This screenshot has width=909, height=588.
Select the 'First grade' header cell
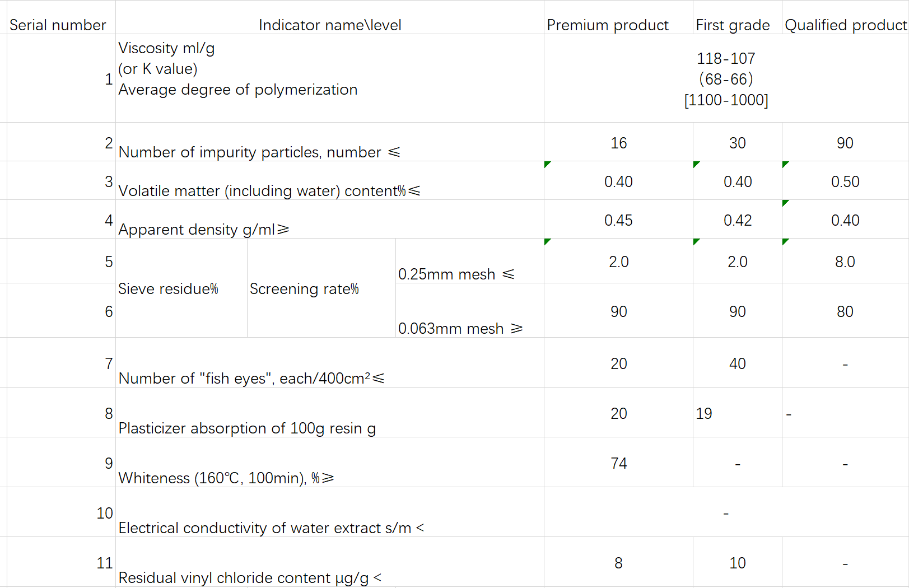(x=732, y=25)
